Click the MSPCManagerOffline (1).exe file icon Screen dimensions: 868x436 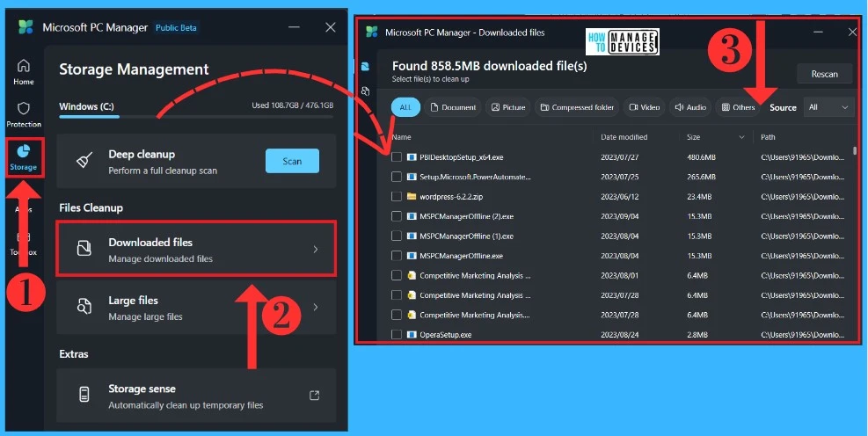[412, 236]
